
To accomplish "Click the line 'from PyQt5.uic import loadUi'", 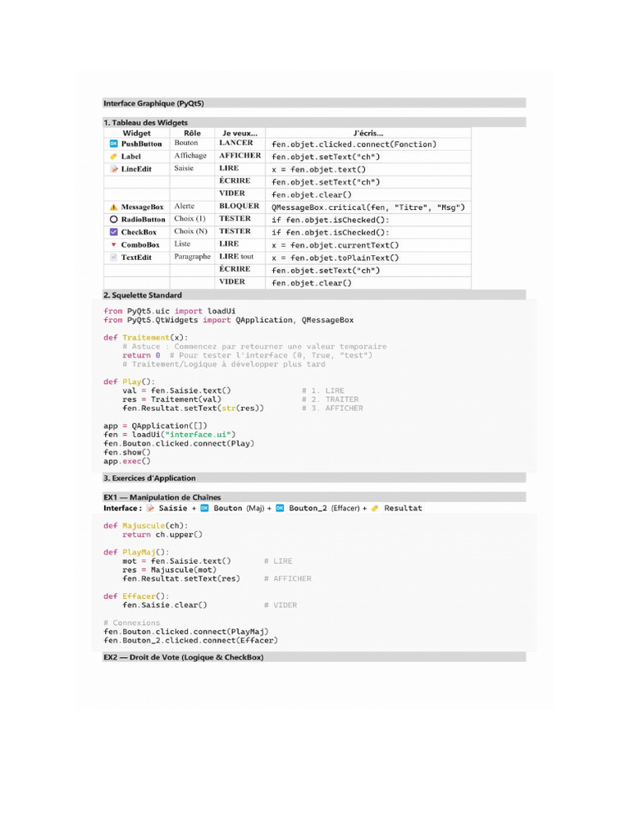I will (x=169, y=311).
